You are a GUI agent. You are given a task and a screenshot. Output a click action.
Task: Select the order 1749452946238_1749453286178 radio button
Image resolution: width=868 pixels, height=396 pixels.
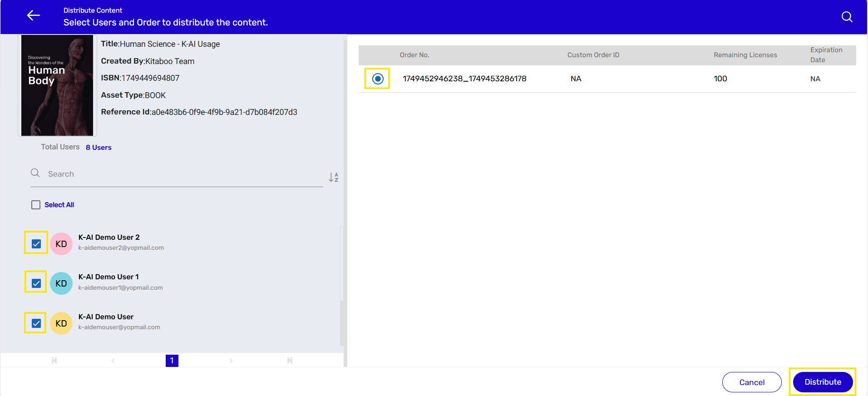pos(378,79)
